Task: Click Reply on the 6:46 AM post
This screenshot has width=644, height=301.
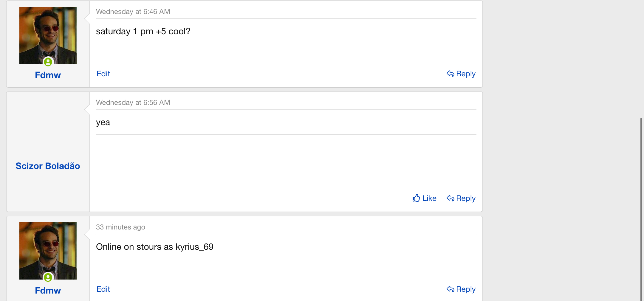Action: (x=465, y=74)
